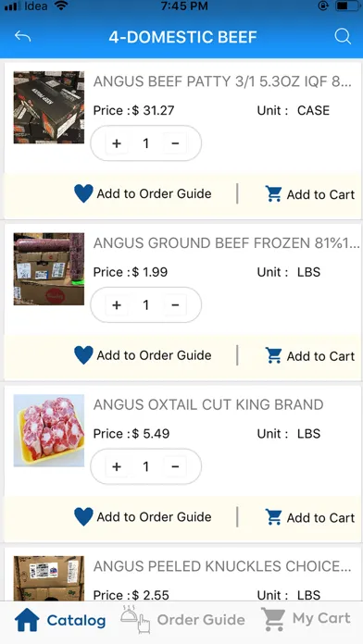Tap heart icon for Angus Ground Beef
Screen dimensions: 363x644
(83, 355)
